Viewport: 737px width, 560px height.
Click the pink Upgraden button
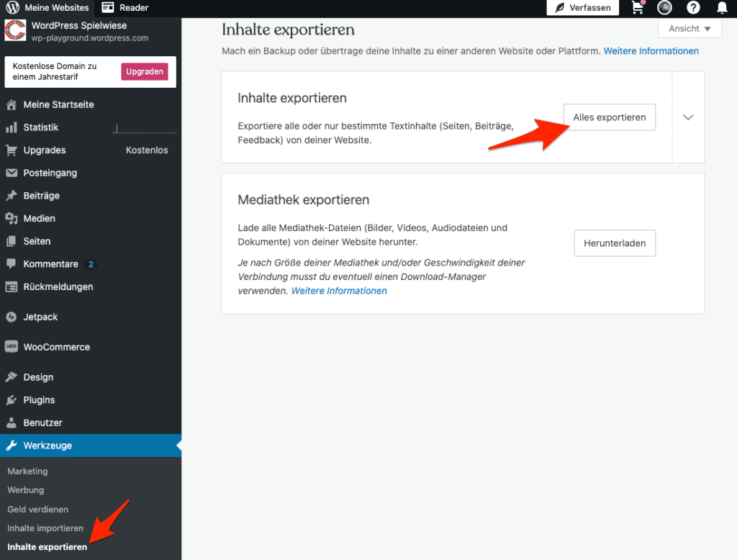tap(144, 71)
